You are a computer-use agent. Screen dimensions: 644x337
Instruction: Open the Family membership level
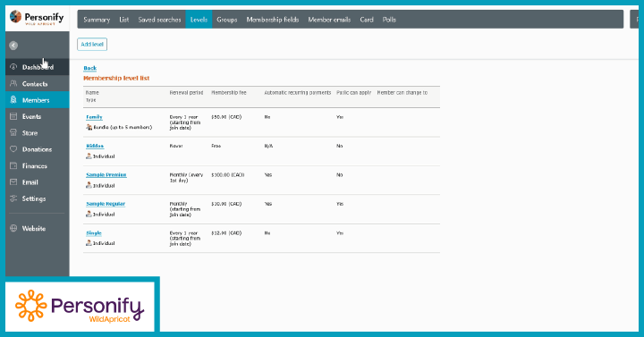[x=94, y=117]
